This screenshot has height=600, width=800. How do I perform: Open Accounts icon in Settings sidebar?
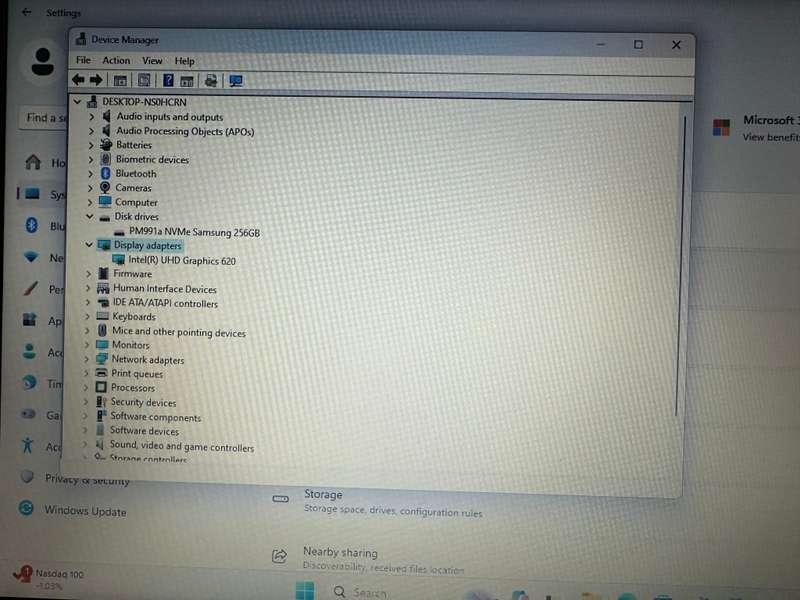point(29,352)
